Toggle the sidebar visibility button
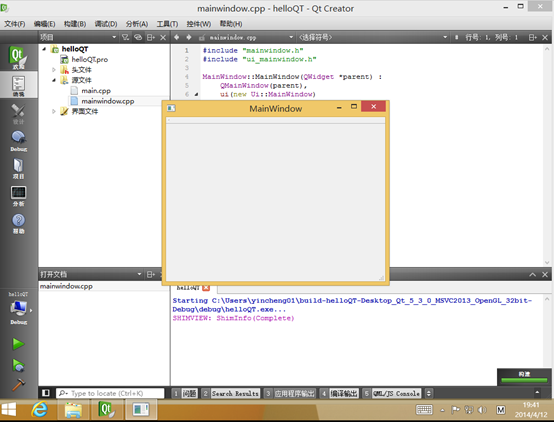 tap(46, 393)
